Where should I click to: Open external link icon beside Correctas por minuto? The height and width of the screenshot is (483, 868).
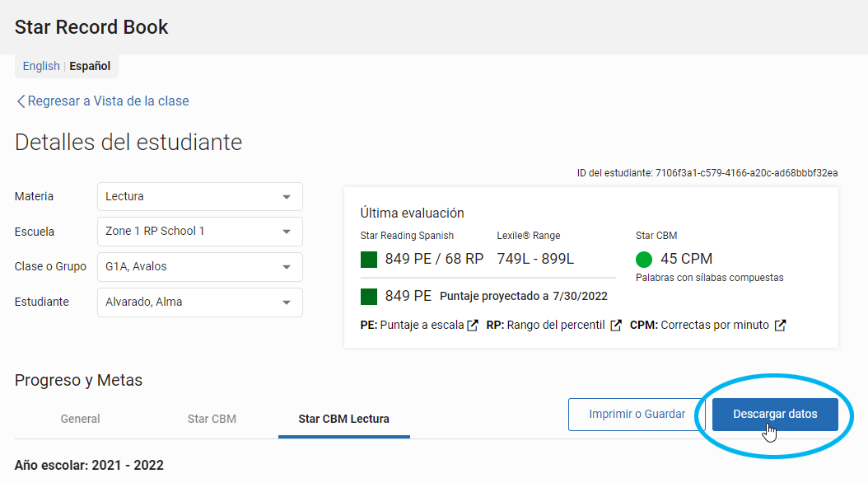click(x=780, y=325)
